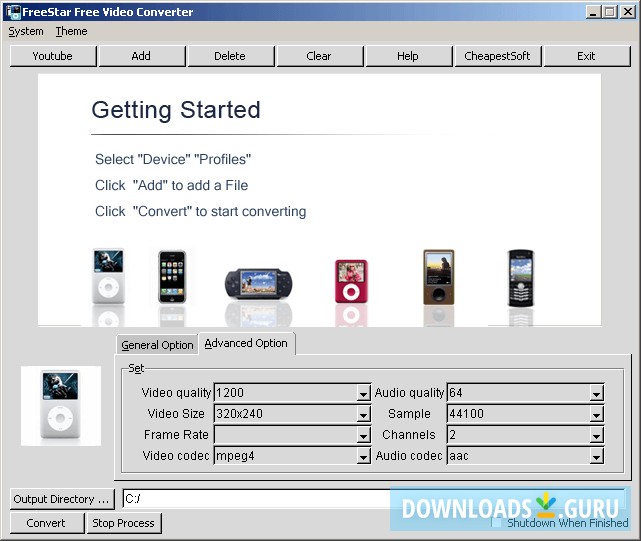Screen dimensions: 641x541
Task: Click the Output Directory browse button
Action: (62, 499)
